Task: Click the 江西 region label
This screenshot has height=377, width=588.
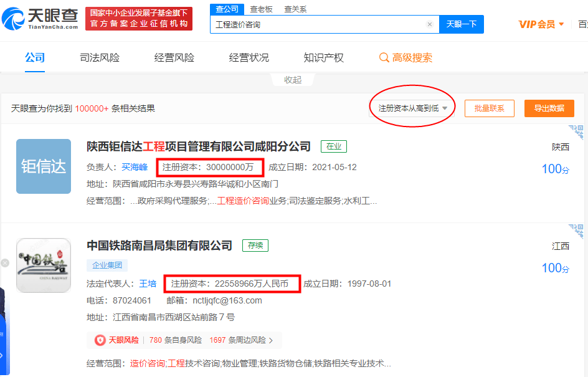Action: (x=561, y=246)
